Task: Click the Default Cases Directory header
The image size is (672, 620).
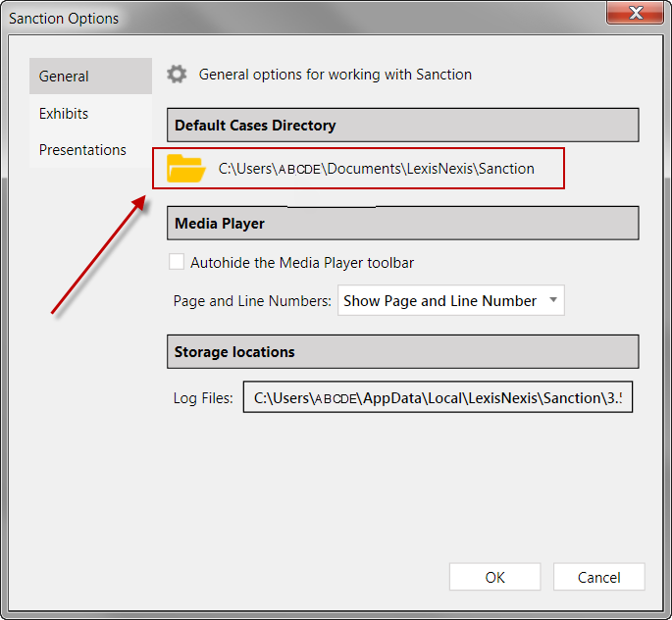Action: pos(403,126)
